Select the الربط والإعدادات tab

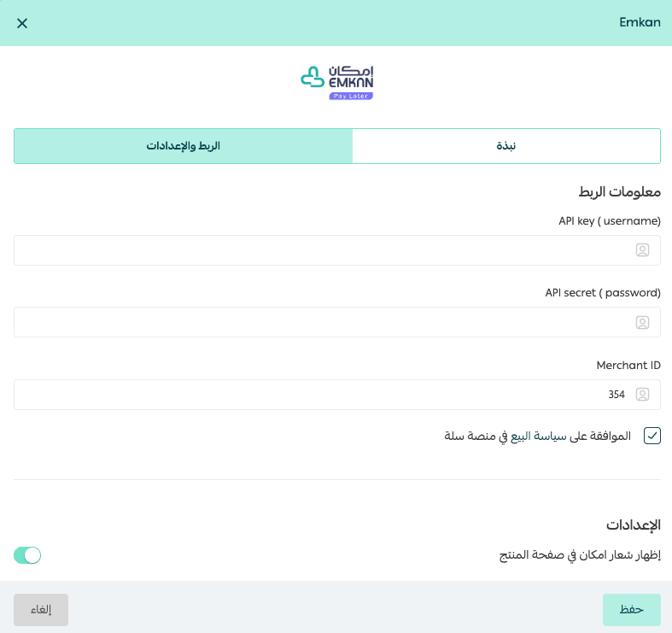click(x=183, y=146)
